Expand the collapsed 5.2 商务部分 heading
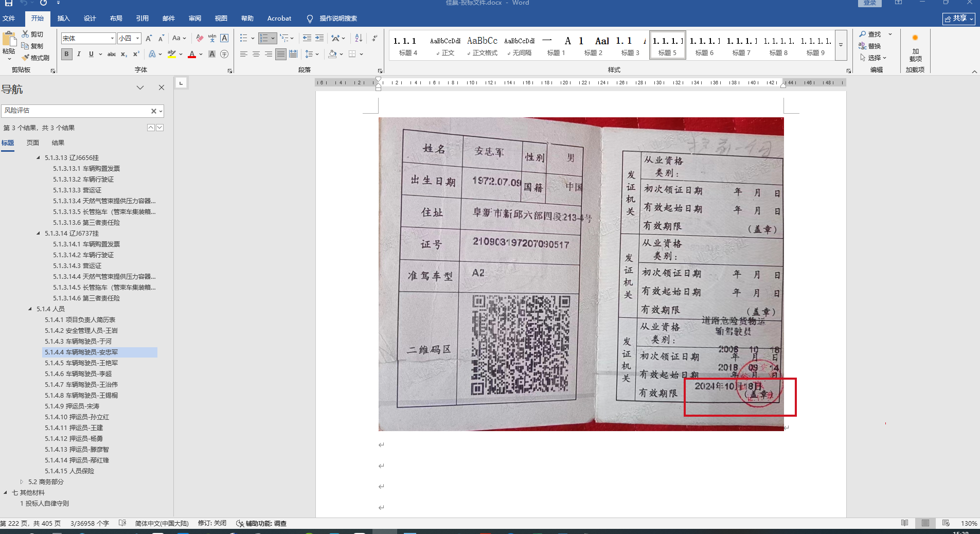Viewport: 980px width, 534px height. 22,482
